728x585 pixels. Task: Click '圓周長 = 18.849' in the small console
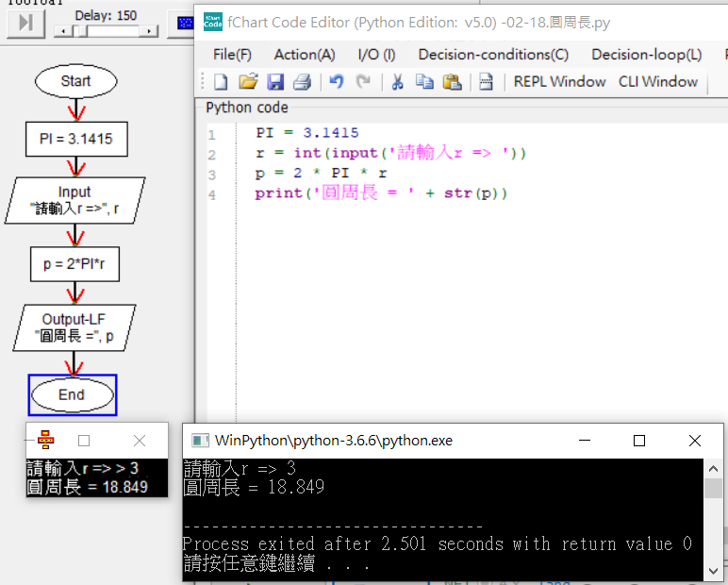coord(88,487)
